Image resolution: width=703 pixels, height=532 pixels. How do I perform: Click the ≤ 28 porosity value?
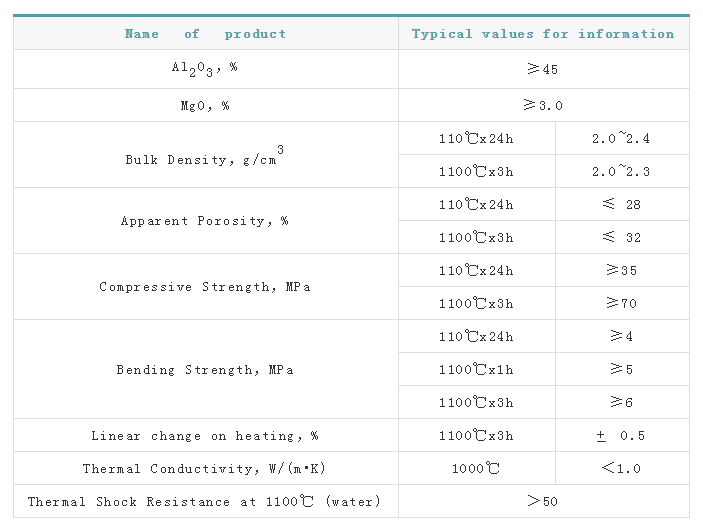621,205
